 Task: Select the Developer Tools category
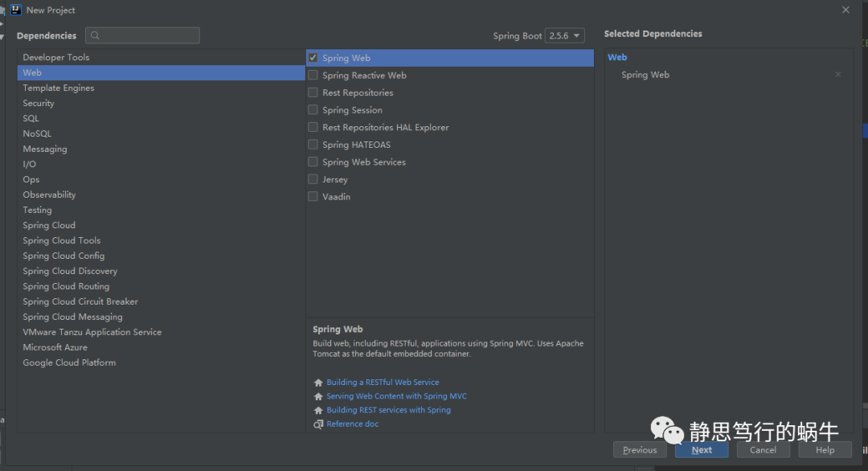[x=161, y=57]
